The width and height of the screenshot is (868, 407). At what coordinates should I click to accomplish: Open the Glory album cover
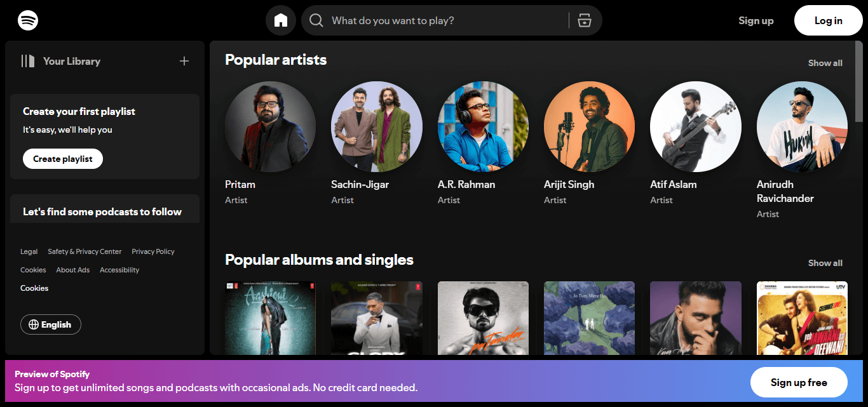tap(377, 318)
